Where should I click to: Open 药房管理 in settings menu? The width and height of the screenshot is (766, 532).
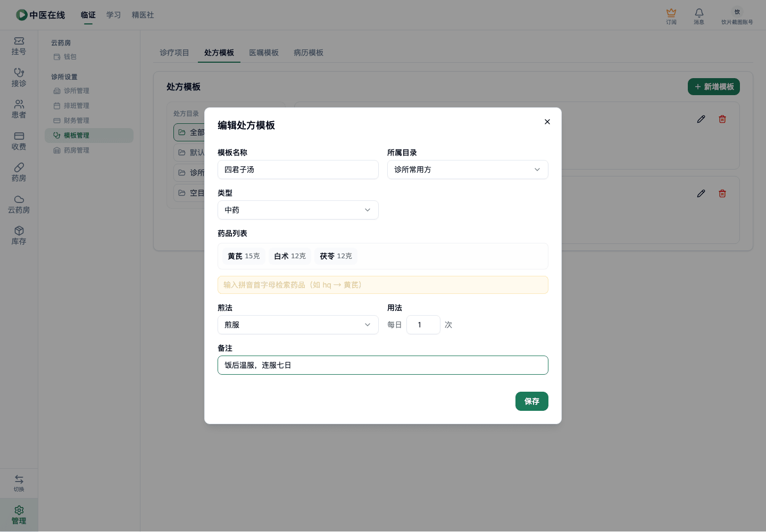tap(89, 150)
